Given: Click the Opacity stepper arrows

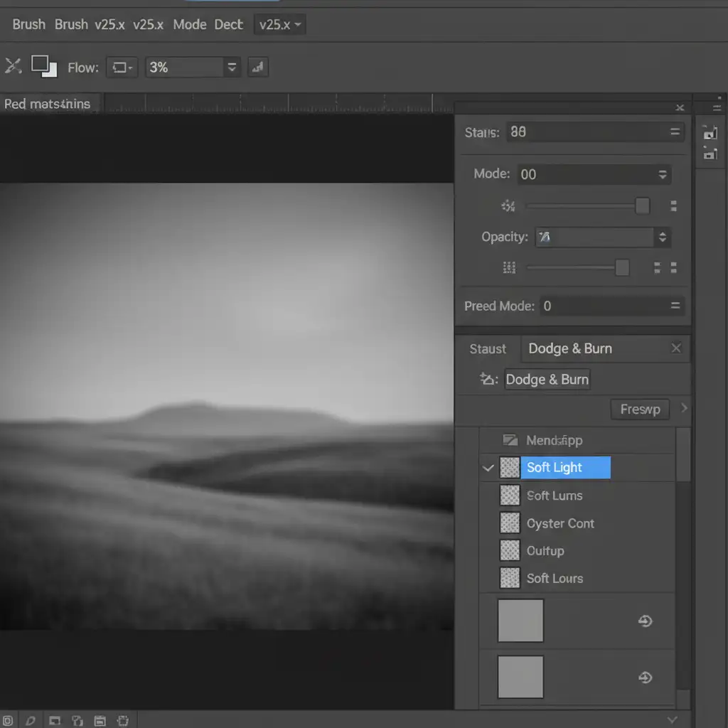Looking at the screenshot, I should click(663, 237).
